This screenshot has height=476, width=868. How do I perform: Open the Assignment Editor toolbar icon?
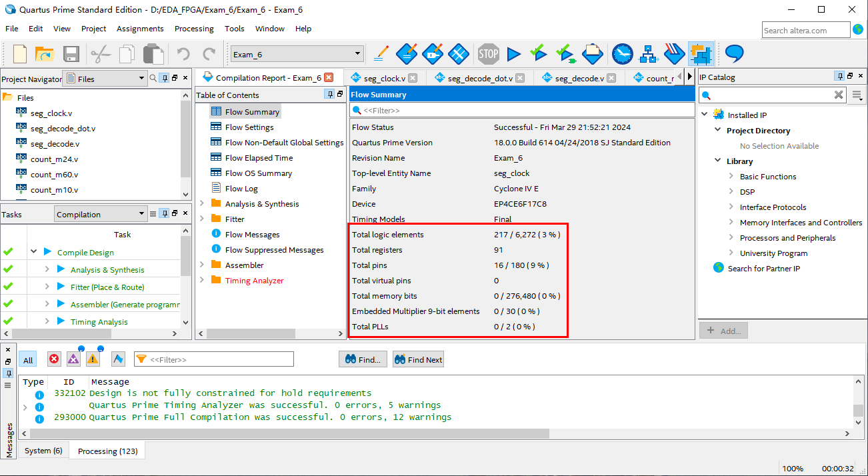[x=407, y=54]
